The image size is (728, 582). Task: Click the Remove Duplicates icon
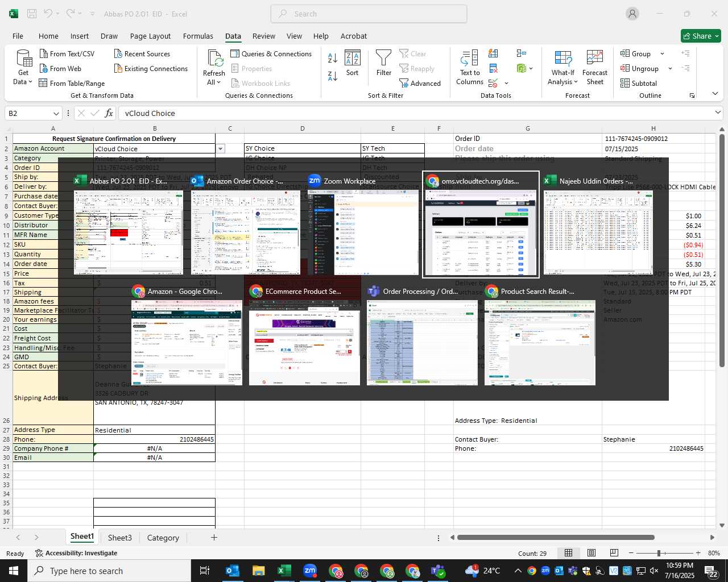[x=493, y=68]
